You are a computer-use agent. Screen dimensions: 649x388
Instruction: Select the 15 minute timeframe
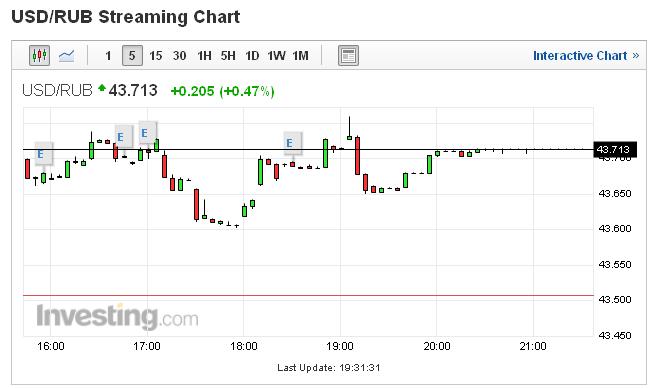point(156,55)
